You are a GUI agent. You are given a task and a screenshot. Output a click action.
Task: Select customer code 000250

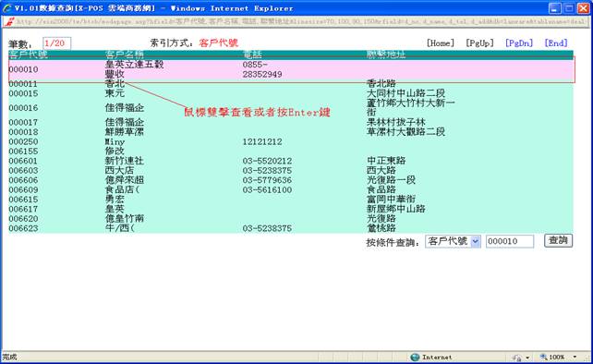(x=23, y=141)
